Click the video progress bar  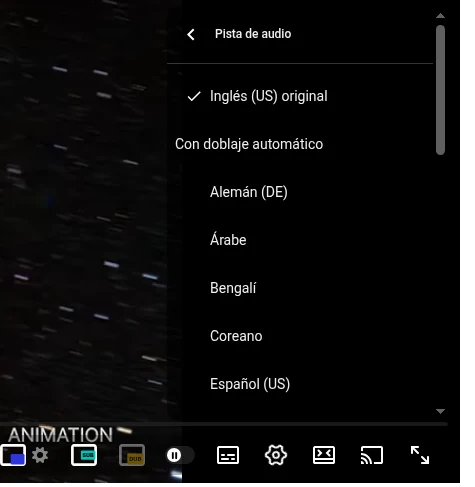pyautogui.click(x=224, y=424)
